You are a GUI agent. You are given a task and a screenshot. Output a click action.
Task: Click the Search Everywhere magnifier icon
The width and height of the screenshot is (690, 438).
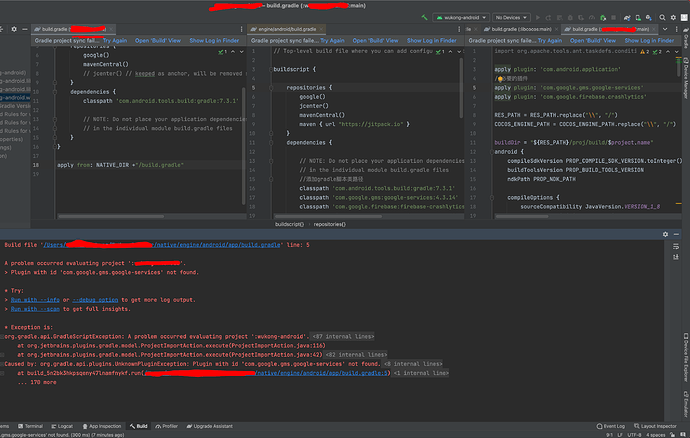662,18
